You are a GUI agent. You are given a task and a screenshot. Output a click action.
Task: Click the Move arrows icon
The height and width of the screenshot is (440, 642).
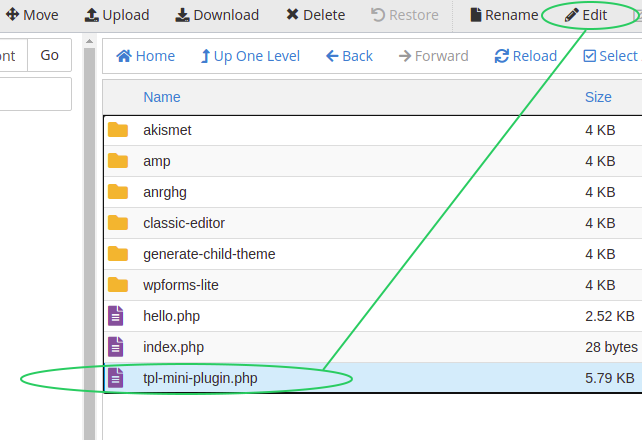click(x=12, y=14)
